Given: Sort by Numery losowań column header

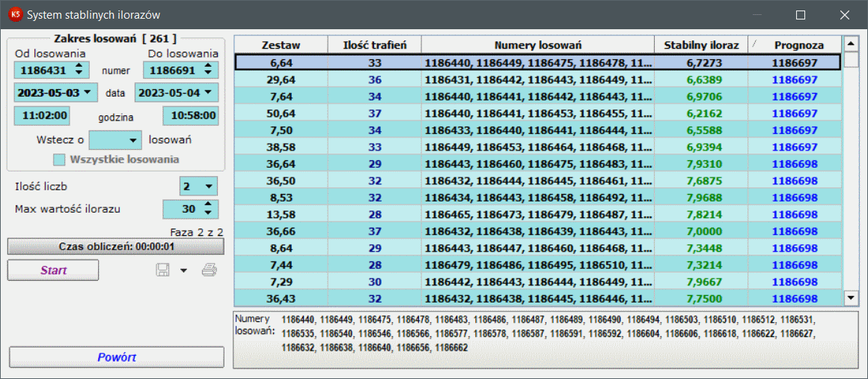Looking at the screenshot, I should point(538,45).
